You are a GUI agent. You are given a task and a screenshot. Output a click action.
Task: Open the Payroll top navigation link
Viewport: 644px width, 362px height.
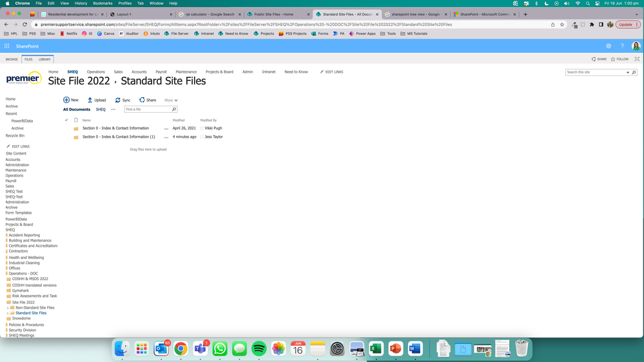coord(161,72)
